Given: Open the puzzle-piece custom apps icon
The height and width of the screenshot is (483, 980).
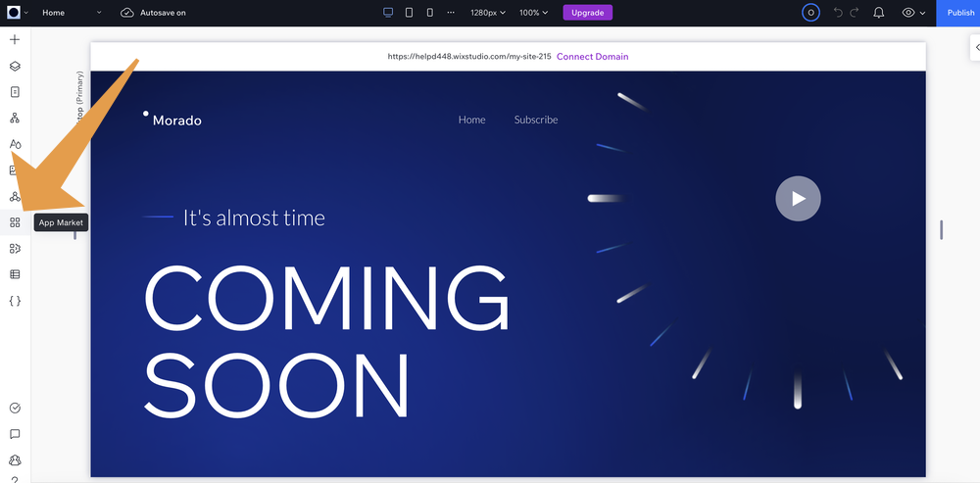Looking at the screenshot, I should [15, 249].
